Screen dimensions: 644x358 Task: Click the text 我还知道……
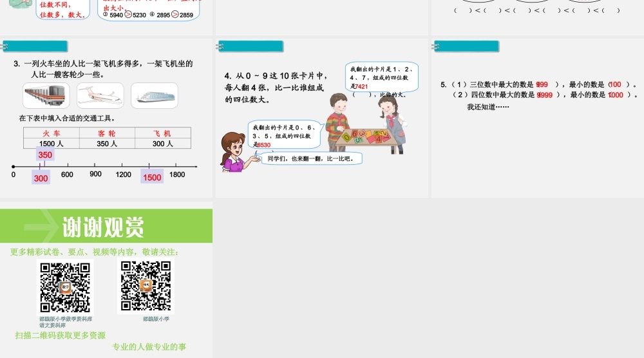pyautogui.click(x=488, y=107)
